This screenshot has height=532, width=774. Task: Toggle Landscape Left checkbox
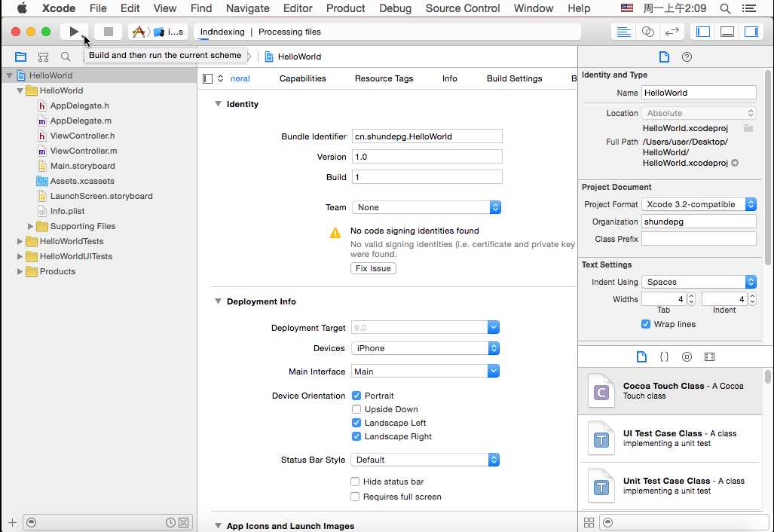(356, 423)
